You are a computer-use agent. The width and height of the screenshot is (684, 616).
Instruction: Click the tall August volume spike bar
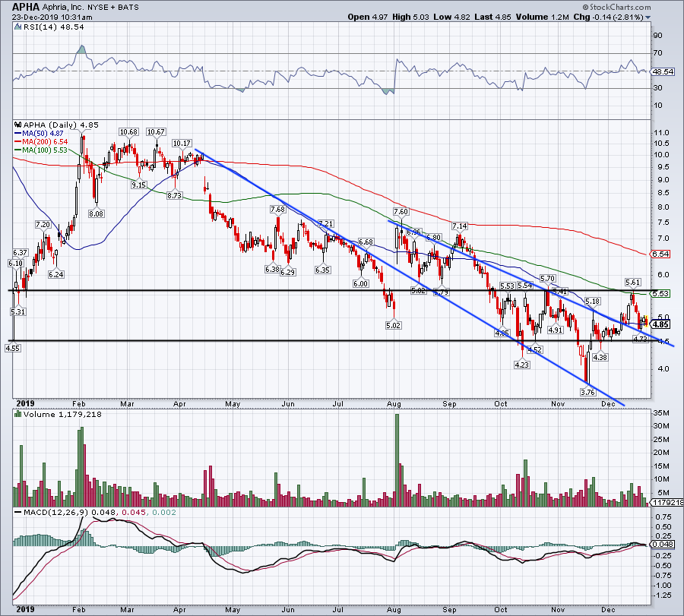397,460
